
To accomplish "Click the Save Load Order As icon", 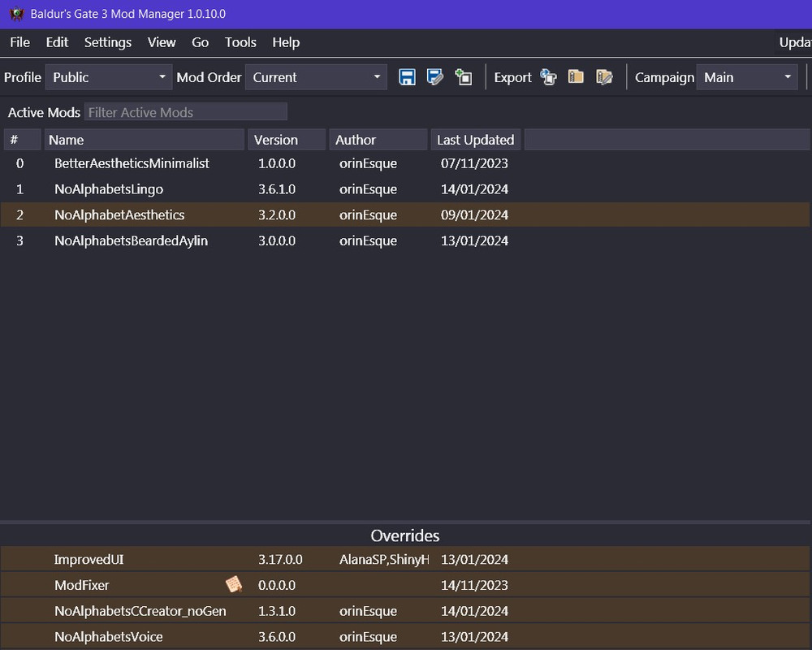I will coord(435,77).
